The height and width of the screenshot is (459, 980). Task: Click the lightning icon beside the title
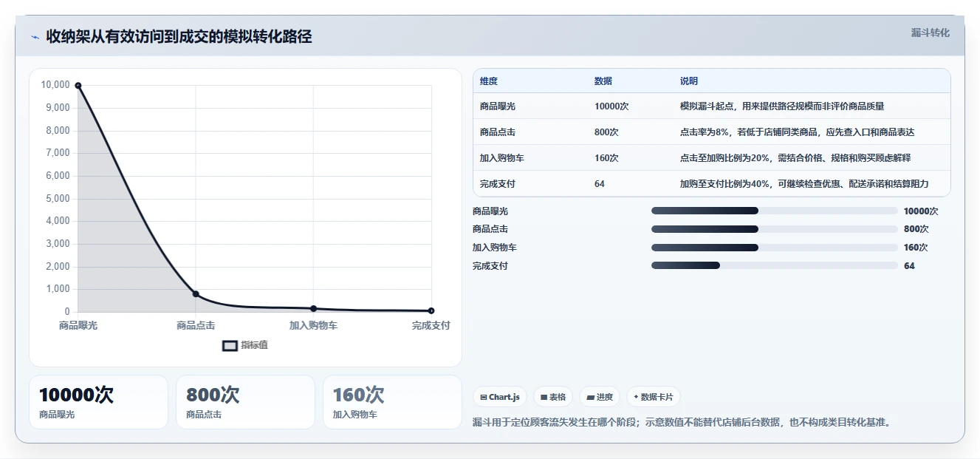(x=35, y=37)
